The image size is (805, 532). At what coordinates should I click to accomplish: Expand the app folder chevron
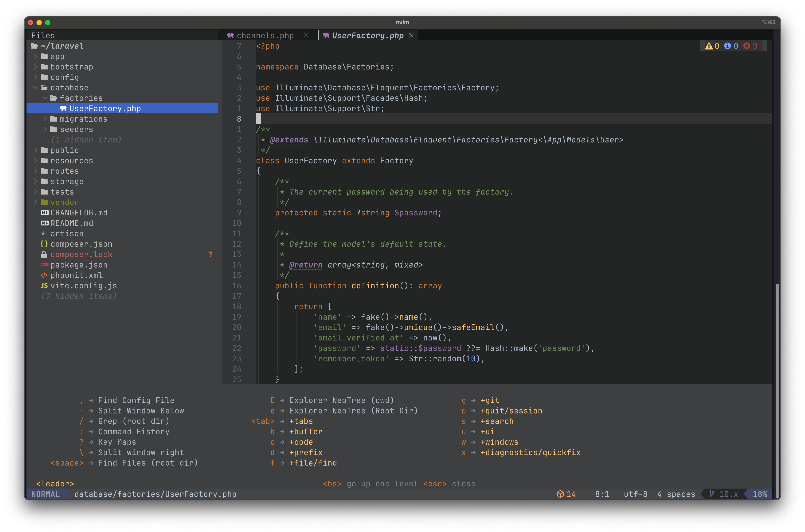36,56
